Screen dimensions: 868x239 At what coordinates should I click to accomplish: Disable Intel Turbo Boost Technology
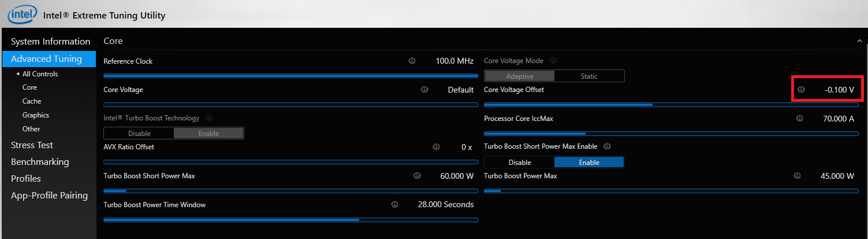click(139, 133)
